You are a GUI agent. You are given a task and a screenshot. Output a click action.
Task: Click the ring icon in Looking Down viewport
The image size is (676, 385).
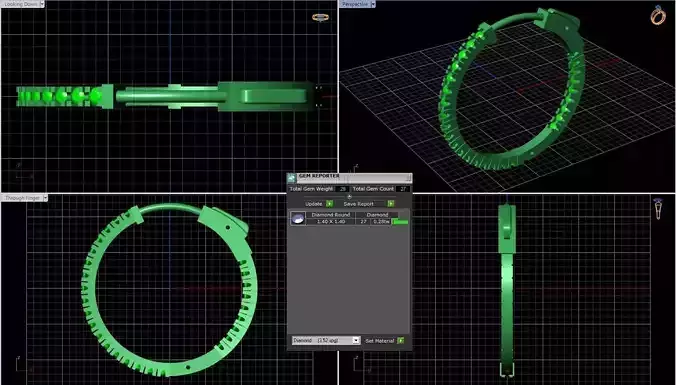320,17
